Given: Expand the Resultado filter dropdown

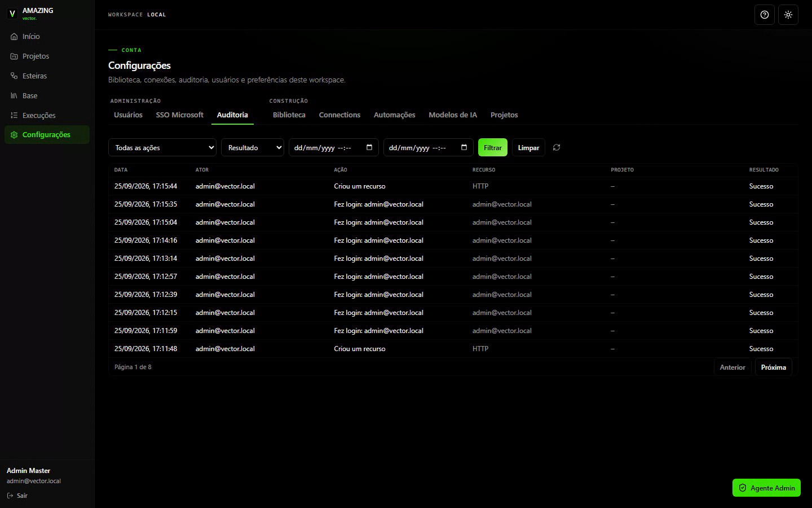Looking at the screenshot, I should 253,147.
